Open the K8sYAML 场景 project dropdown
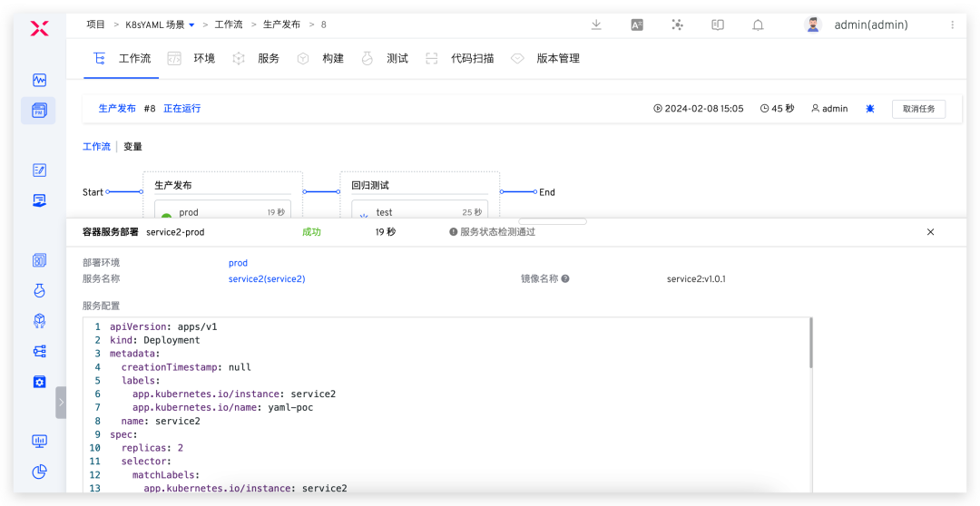The height and width of the screenshot is (506, 980). click(161, 25)
